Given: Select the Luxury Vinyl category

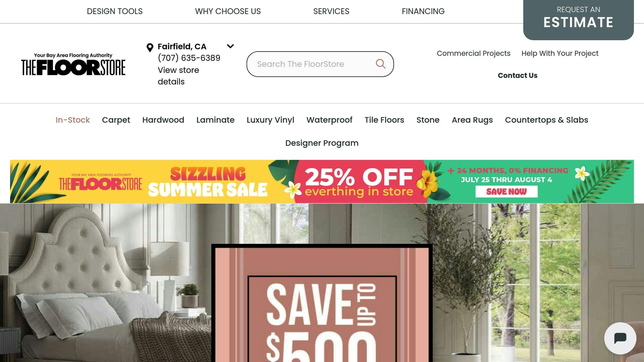Looking at the screenshot, I should point(270,120).
